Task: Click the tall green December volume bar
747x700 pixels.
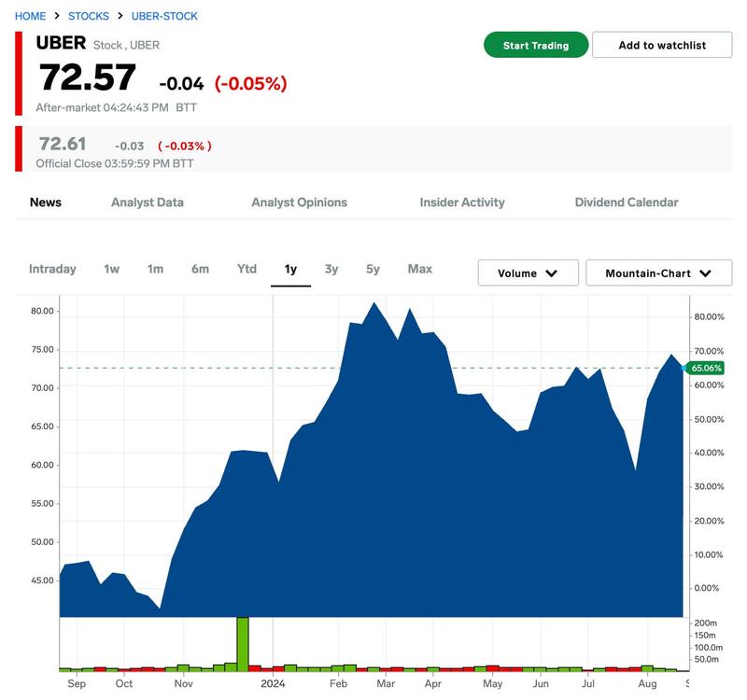Action: pyautogui.click(x=243, y=644)
